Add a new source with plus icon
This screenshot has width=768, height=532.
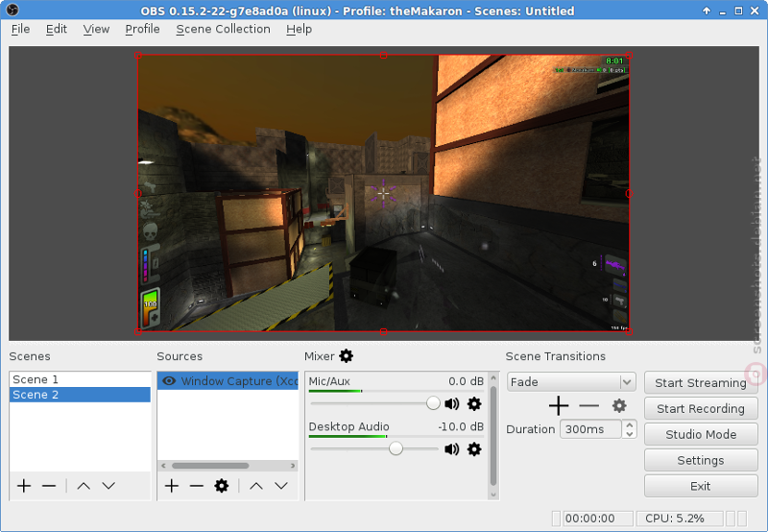[x=172, y=486]
